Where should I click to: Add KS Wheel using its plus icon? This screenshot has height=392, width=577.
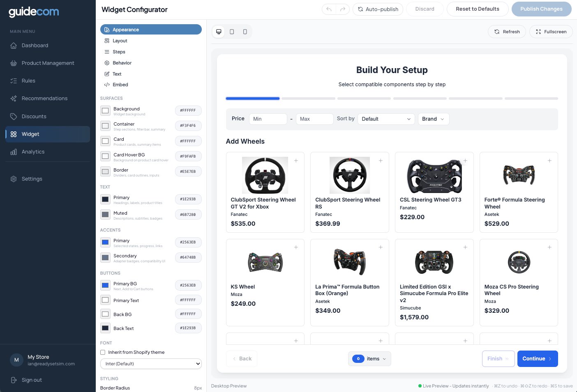[296, 247]
